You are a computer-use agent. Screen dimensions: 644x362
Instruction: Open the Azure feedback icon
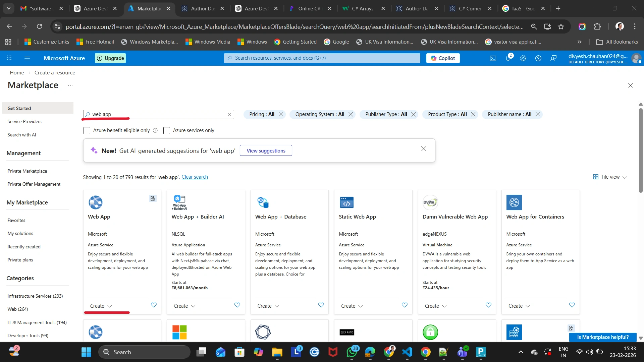pos(553,58)
